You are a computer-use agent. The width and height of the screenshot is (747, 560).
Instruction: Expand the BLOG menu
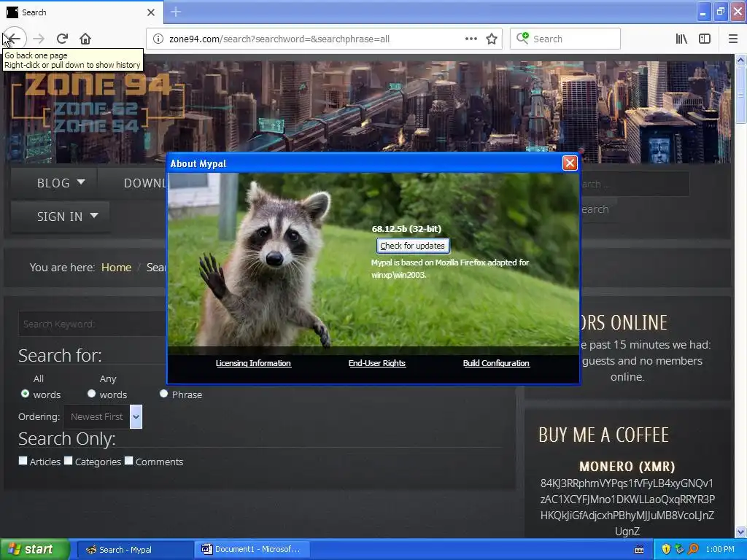click(x=61, y=183)
